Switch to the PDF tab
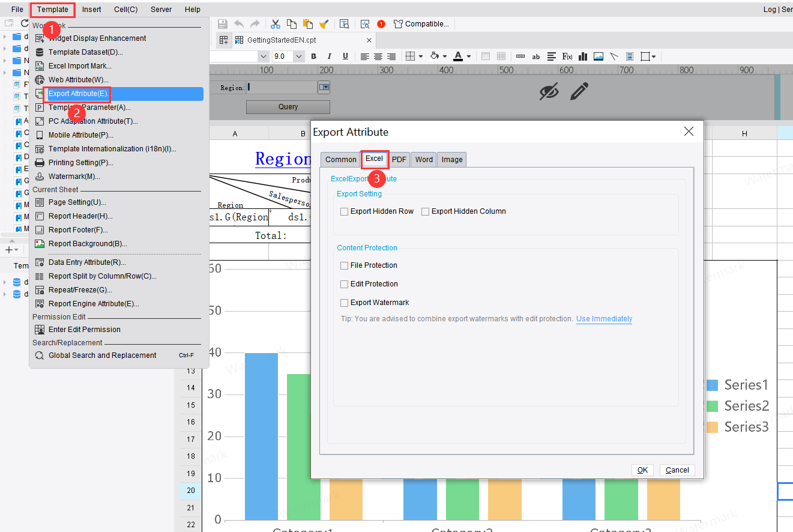Image resolution: width=793 pixels, height=532 pixels. [x=399, y=160]
